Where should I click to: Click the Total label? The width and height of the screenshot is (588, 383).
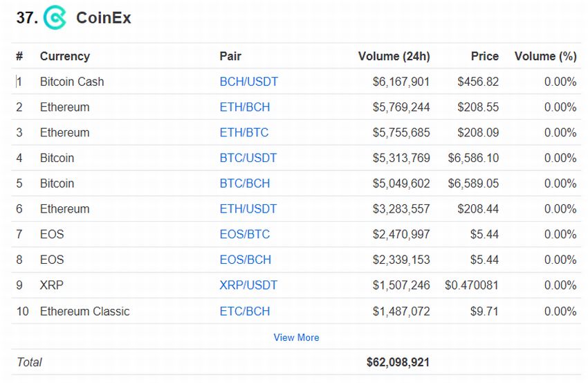point(29,362)
